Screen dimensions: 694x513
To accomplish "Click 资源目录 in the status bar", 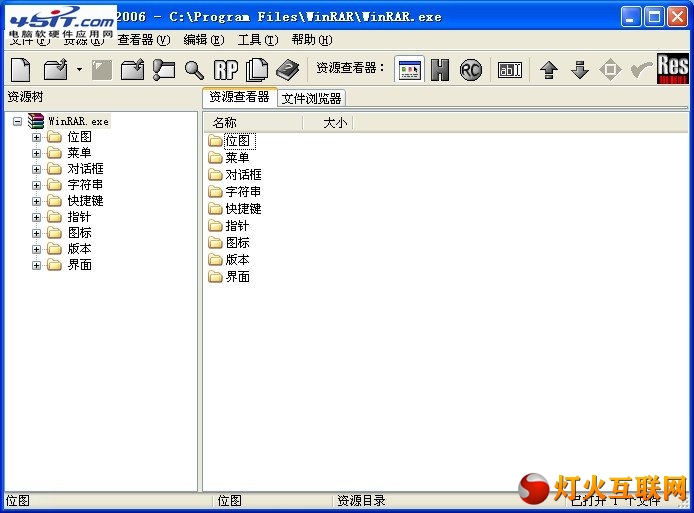I will pyautogui.click(x=361, y=501).
